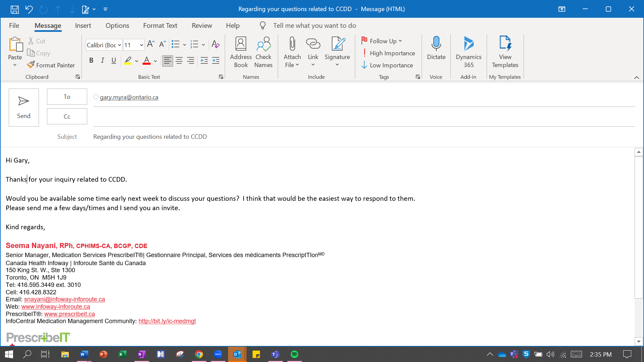Align text left

pyautogui.click(x=168, y=61)
